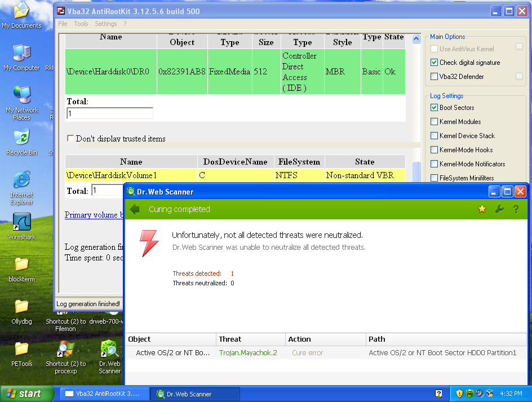
Task: Open the Recycle Bin desktop icon
Action: (21, 142)
